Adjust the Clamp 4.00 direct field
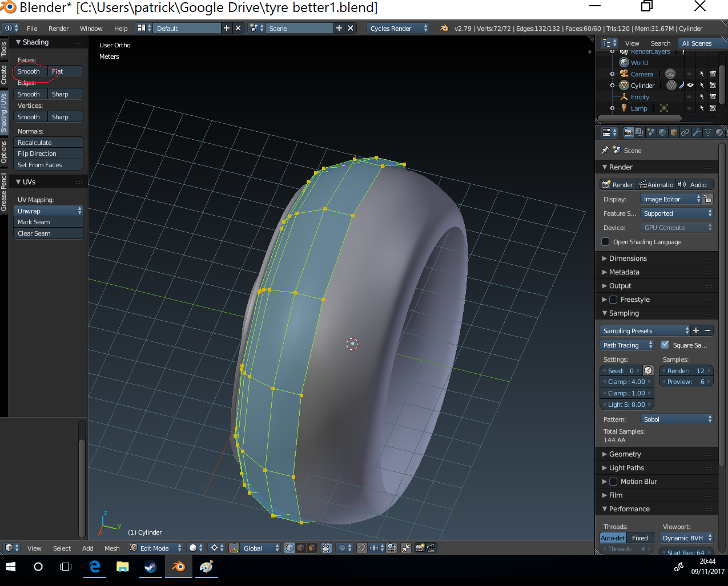The height and width of the screenshot is (586, 728). coord(626,382)
